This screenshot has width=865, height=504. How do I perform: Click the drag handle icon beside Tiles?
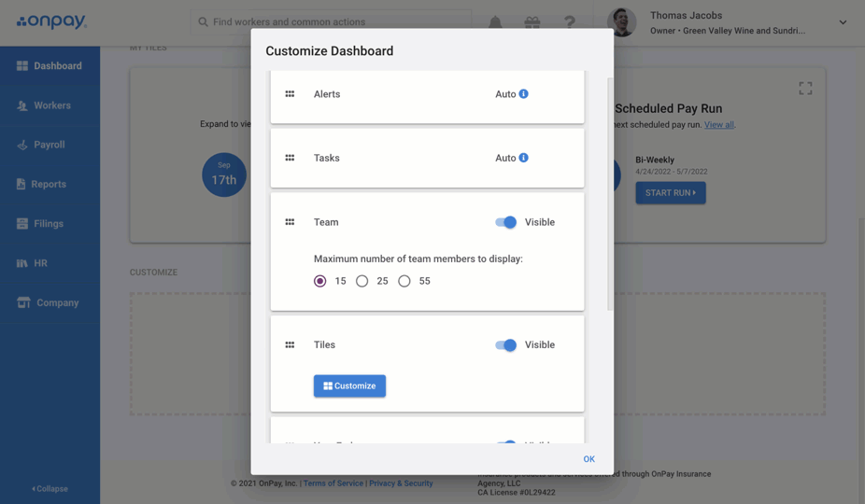click(290, 345)
